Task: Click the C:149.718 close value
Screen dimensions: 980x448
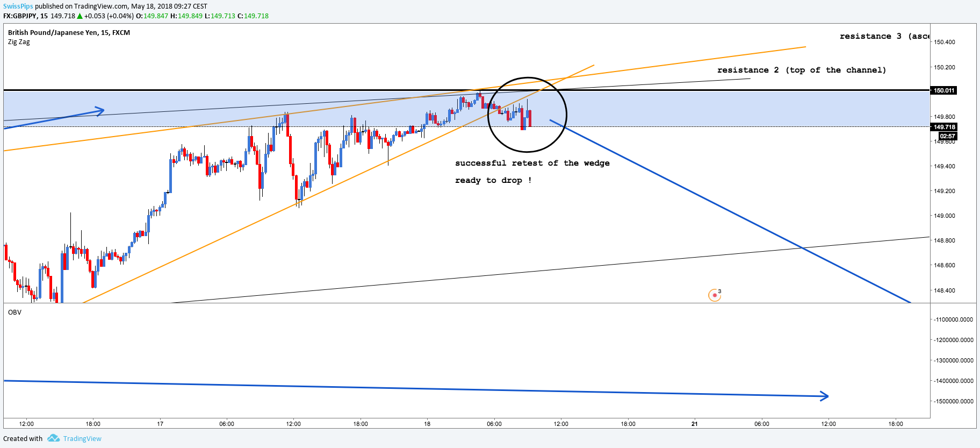Action: (253, 16)
